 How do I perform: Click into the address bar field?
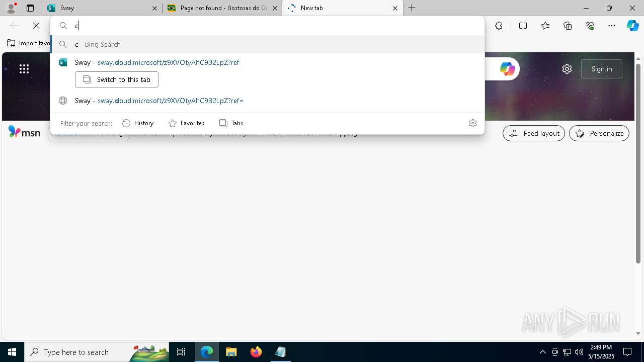(267, 26)
